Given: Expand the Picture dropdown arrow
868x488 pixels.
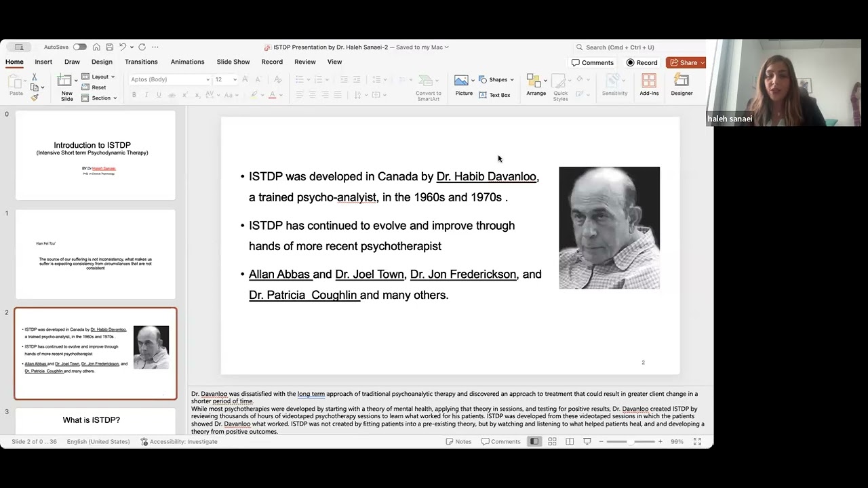Looking at the screenshot, I should pyautogui.click(x=473, y=81).
